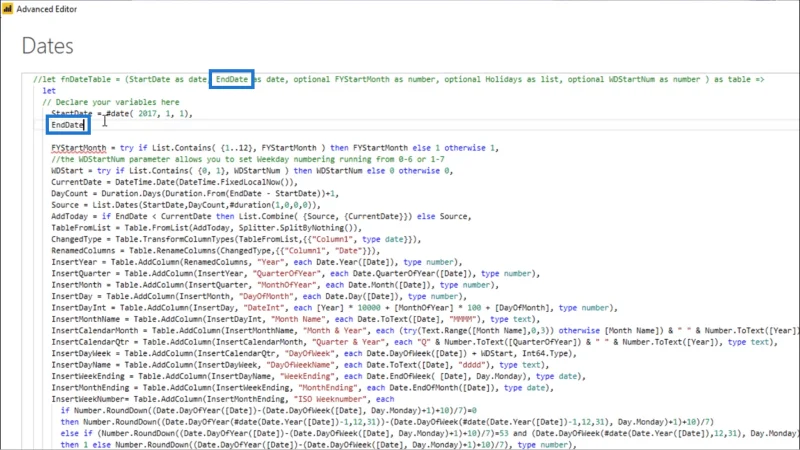Screen dimensions: 800x450
Task: Click the 'InsertDayName' step line
Action: click(300, 365)
